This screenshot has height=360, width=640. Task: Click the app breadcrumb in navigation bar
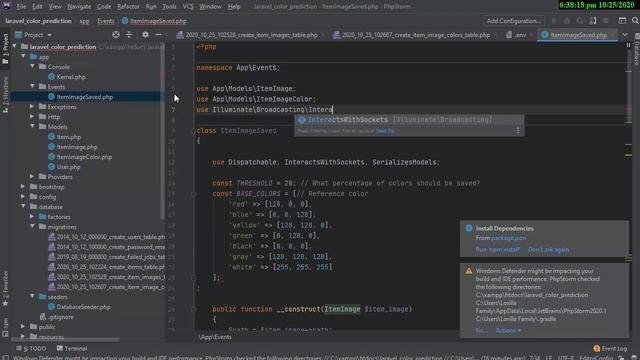click(84, 21)
